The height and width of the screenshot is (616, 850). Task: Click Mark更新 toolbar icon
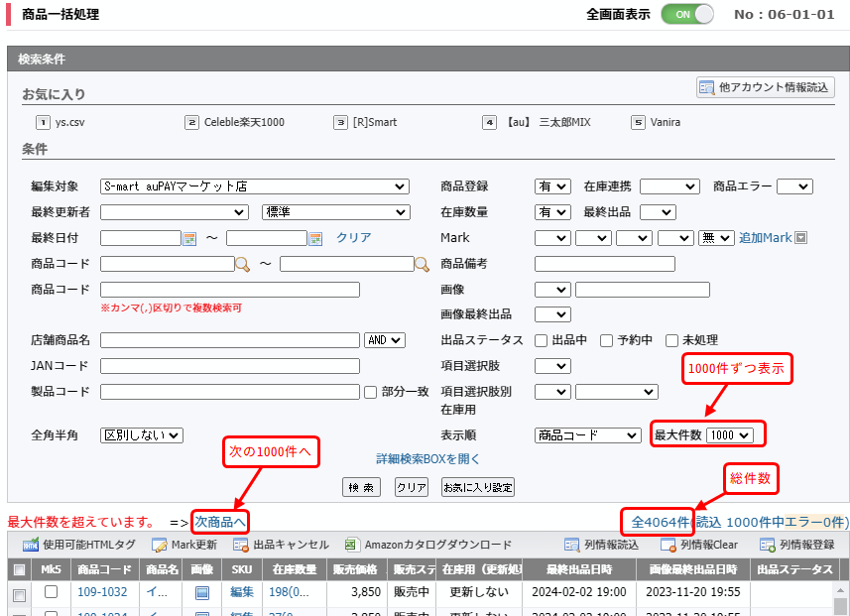point(160,545)
